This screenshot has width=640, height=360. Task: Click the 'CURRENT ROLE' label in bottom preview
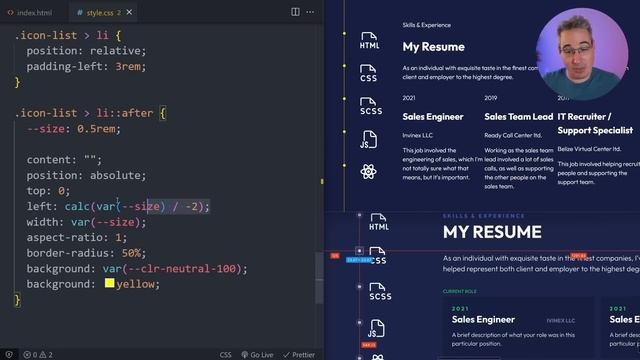tap(460, 291)
